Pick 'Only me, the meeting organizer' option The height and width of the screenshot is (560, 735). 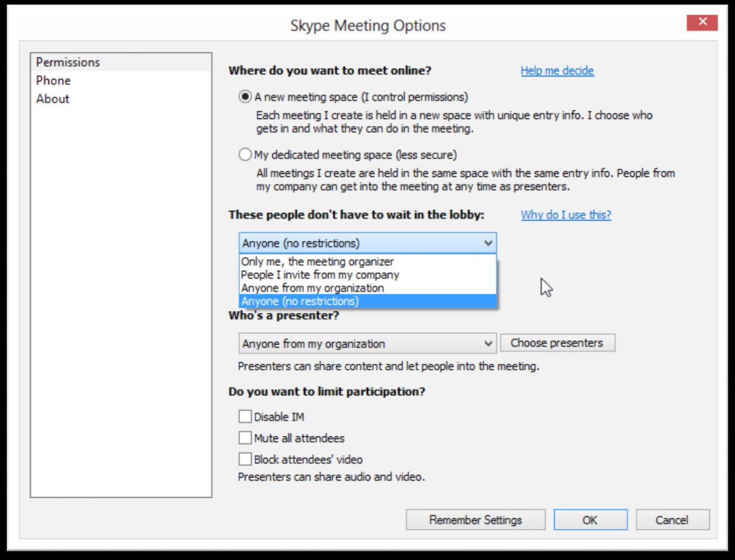point(367,261)
